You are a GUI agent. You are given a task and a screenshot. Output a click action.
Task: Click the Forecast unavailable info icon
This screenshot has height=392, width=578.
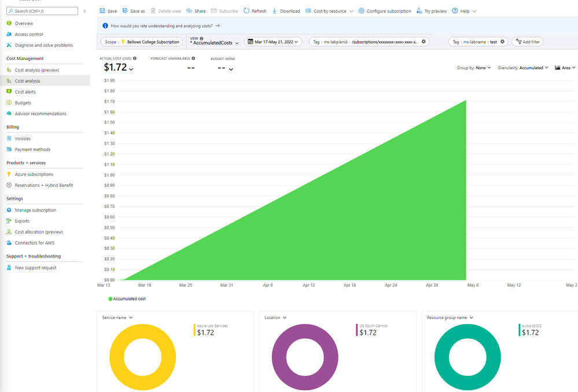(x=193, y=58)
